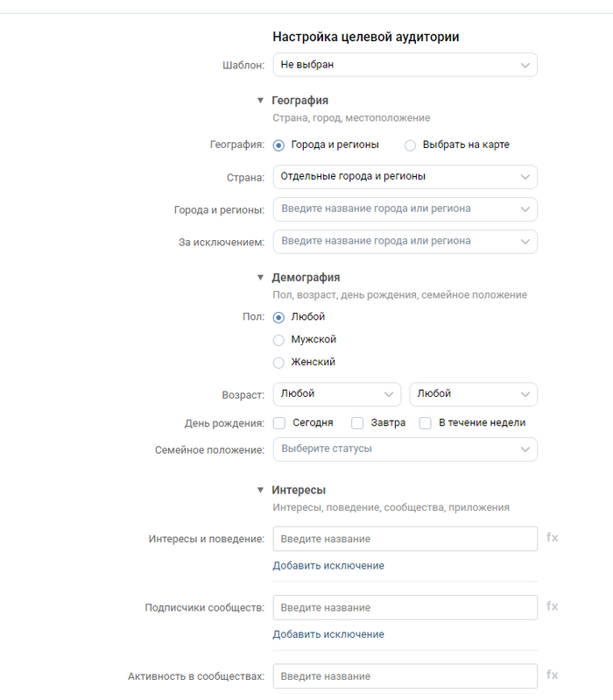Open the Страна dropdown
Image resolution: width=613 pixels, height=700 pixels.
tap(405, 177)
